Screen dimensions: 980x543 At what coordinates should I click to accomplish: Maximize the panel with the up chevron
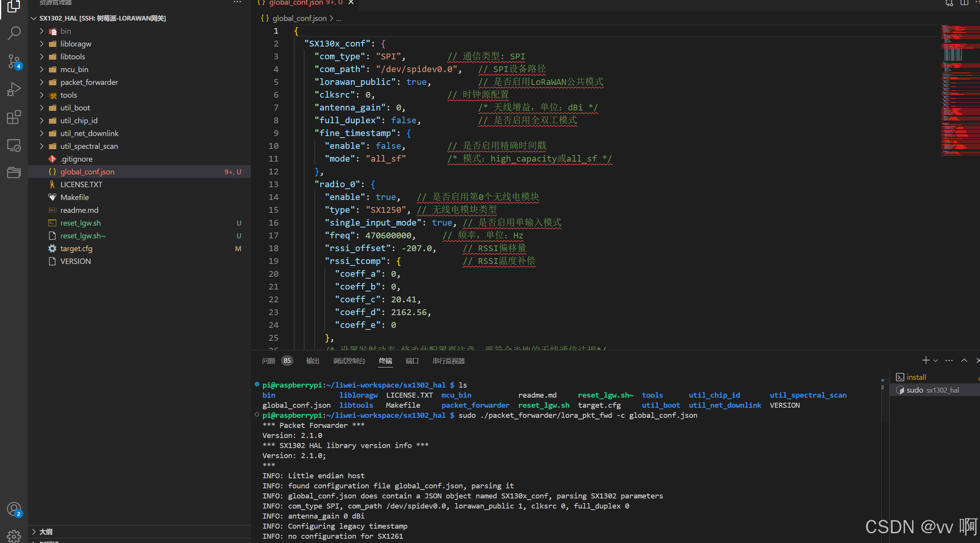point(964,360)
